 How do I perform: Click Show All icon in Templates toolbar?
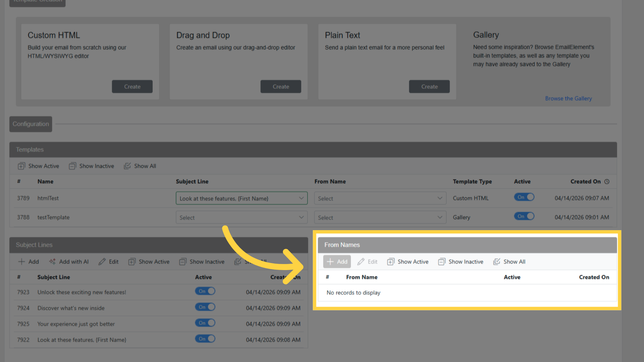pos(127,166)
